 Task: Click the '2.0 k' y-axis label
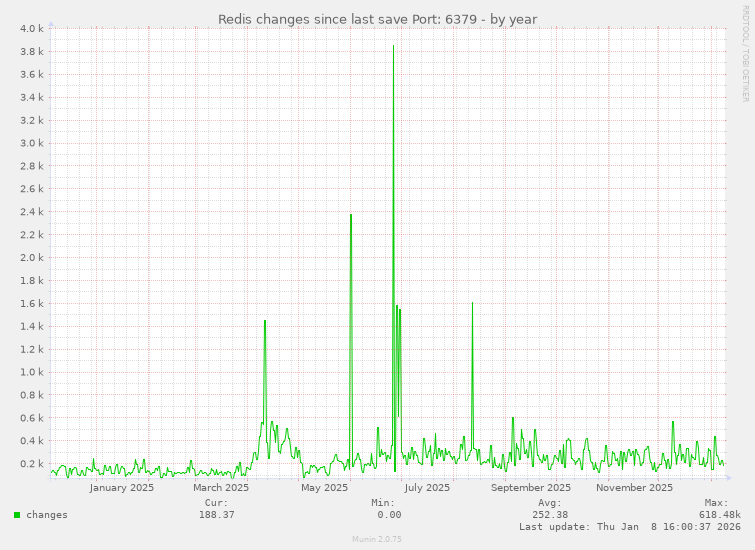(x=32, y=258)
